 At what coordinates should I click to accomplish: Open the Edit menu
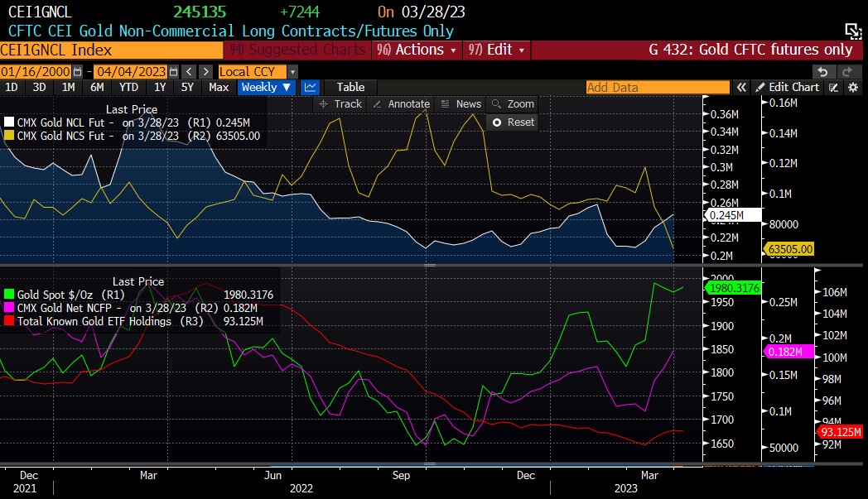497,50
